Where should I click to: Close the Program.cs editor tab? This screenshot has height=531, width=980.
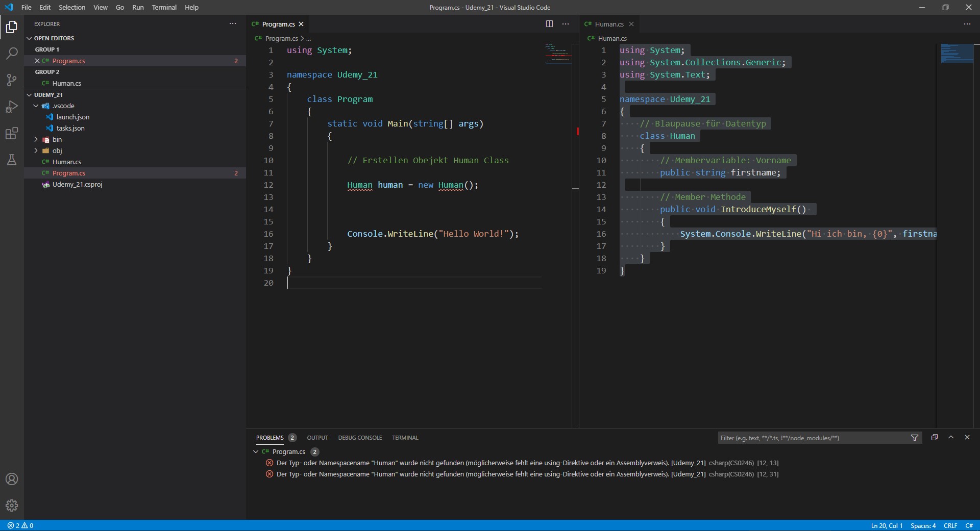301,24
